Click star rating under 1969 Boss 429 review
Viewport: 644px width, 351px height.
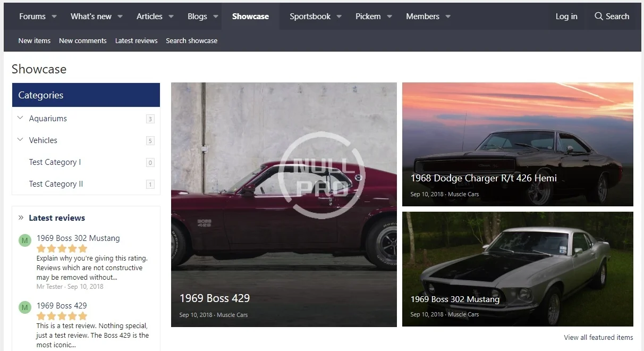62,316
